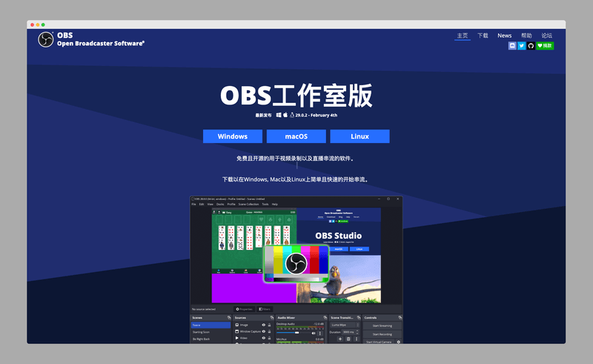Click the Video source play icon

point(236,338)
